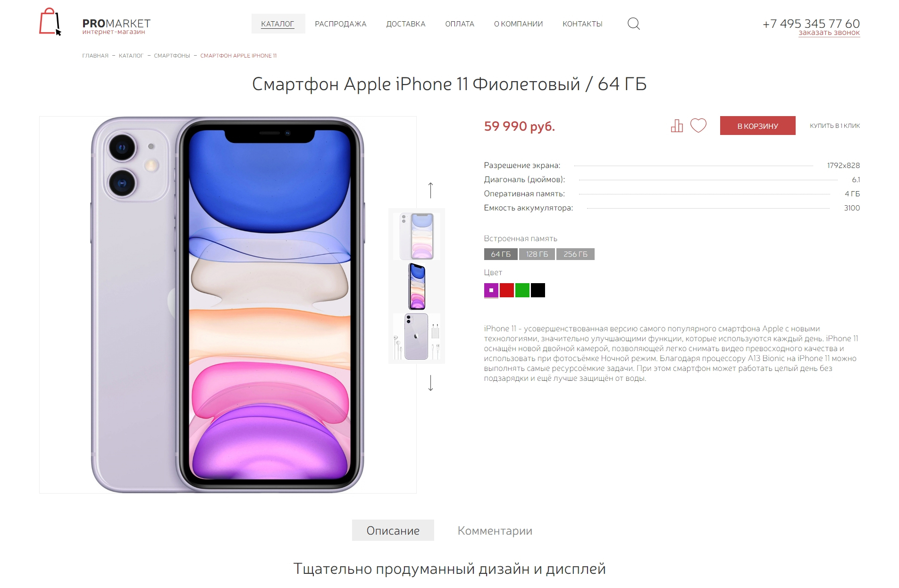The width and height of the screenshot is (899, 588).
Task: Select 256 ГБ memory option
Action: (x=575, y=254)
